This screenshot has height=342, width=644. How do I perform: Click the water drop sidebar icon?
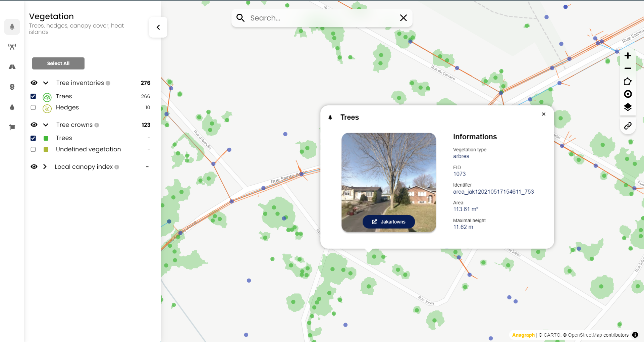coord(12,107)
